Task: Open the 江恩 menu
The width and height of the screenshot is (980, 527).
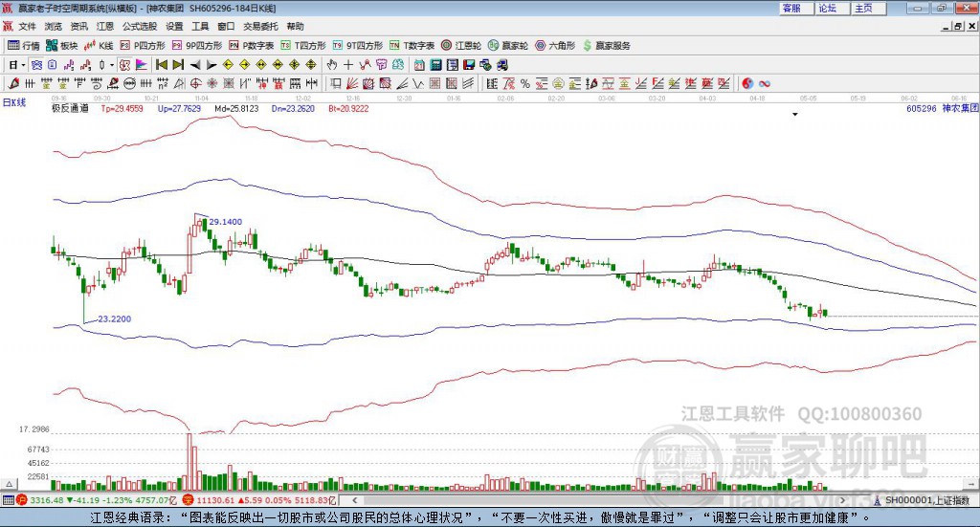Action: pos(105,26)
